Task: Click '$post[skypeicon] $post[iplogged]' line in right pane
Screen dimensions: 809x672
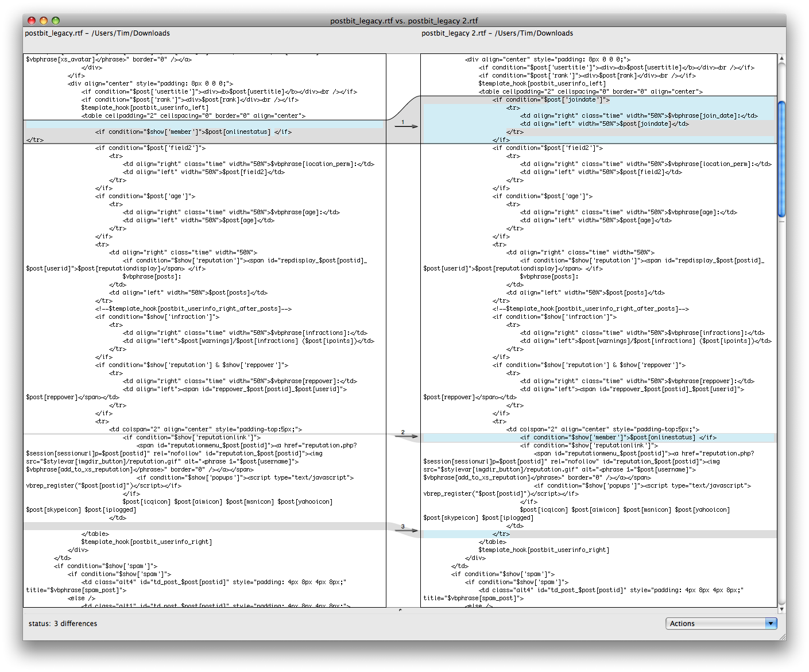Action: pos(478,517)
